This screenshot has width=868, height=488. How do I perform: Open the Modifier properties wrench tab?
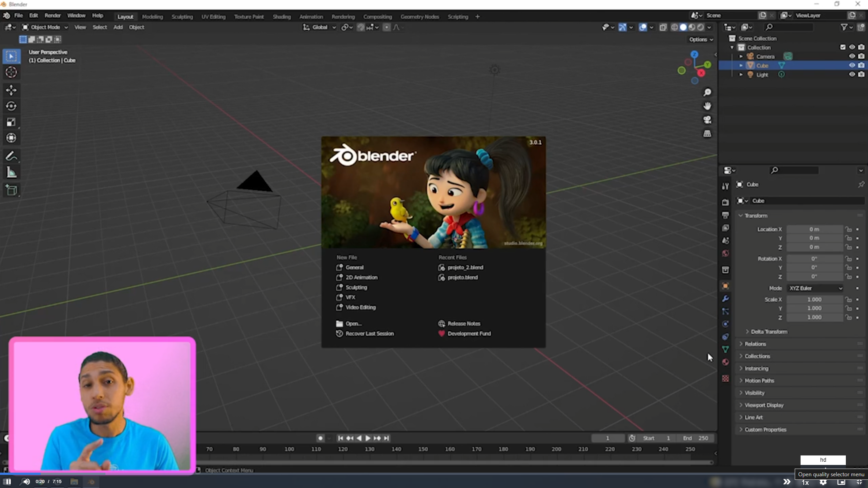(x=725, y=299)
